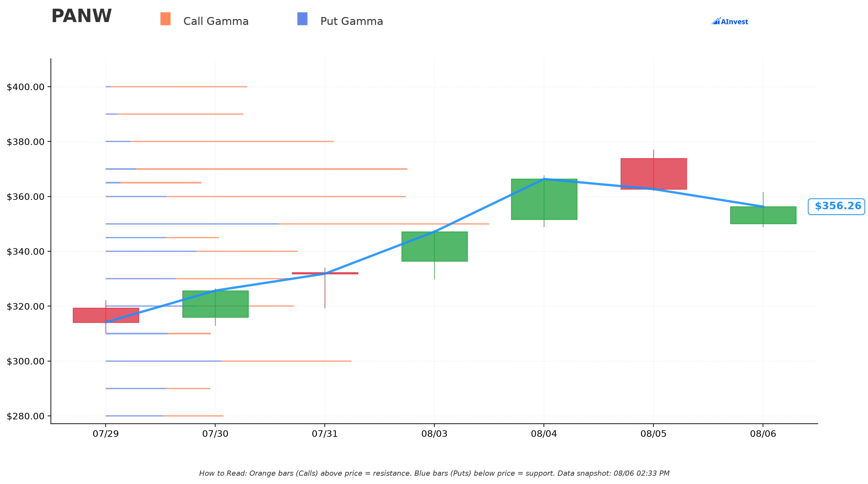Click the blue put gamma bar at $350

192,224
